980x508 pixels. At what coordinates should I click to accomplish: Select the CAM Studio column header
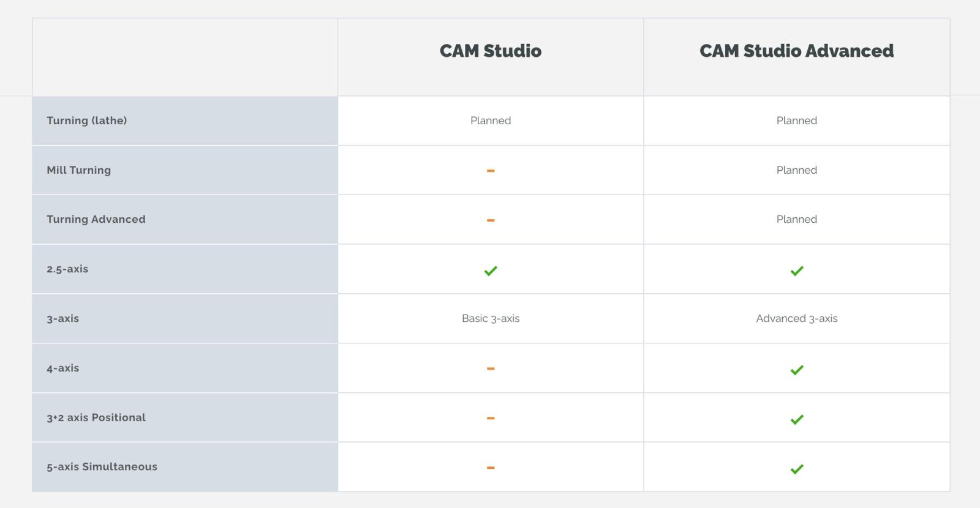coord(491,51)
